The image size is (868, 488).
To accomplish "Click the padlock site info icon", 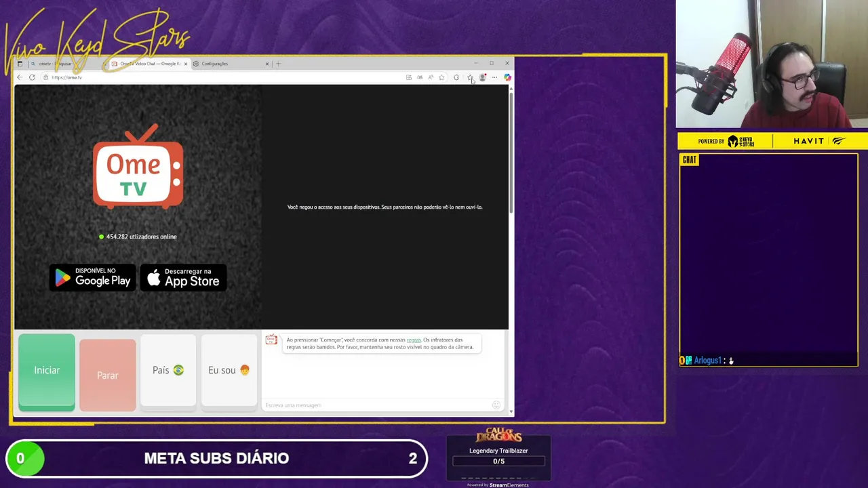I will (x=45, y=77).
